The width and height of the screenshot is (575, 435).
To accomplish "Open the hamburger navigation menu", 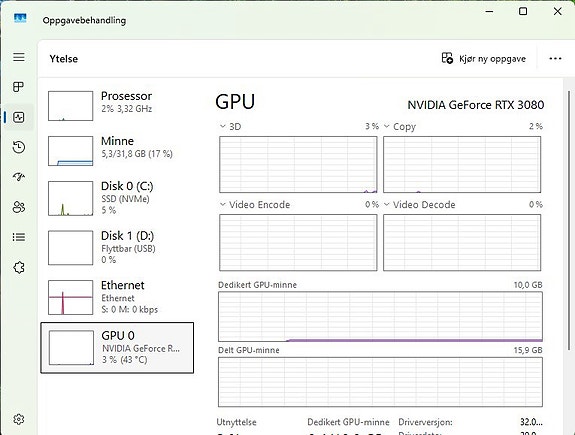I will (x=19, y=57).
